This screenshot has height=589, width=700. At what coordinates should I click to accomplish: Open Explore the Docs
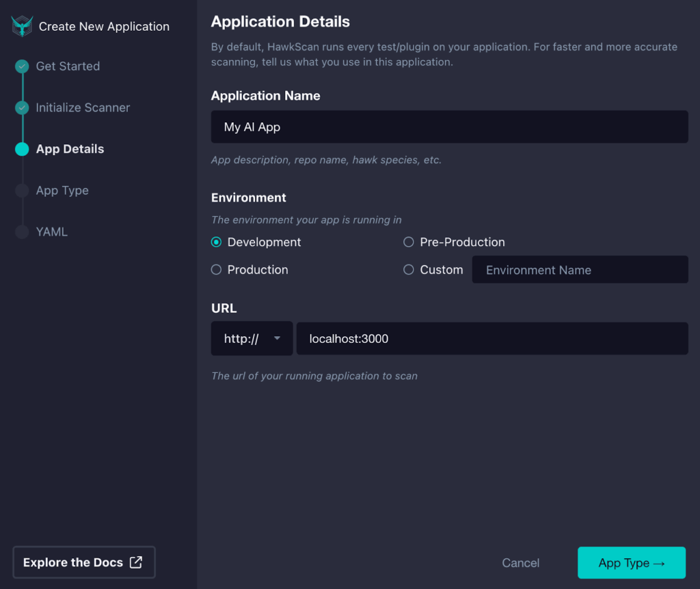(x=83, y=562)
